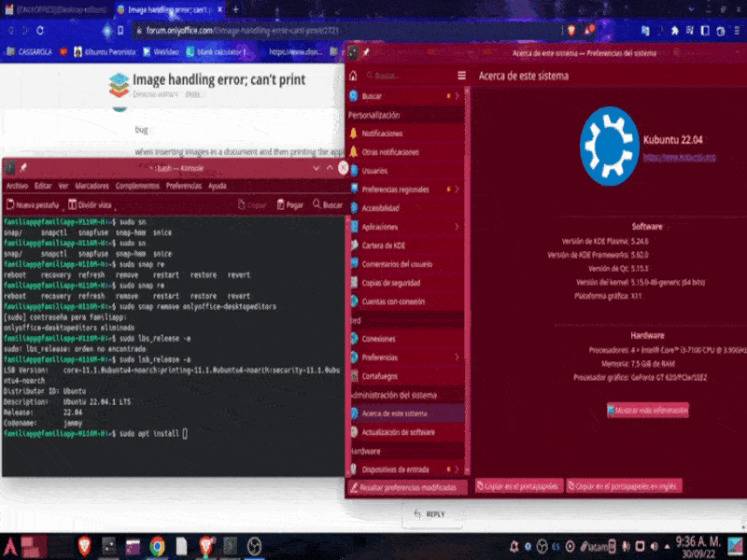Click the notifications bell in system tray
The image size is (747, 560).
pyautogui.click(x=514, y=546)
